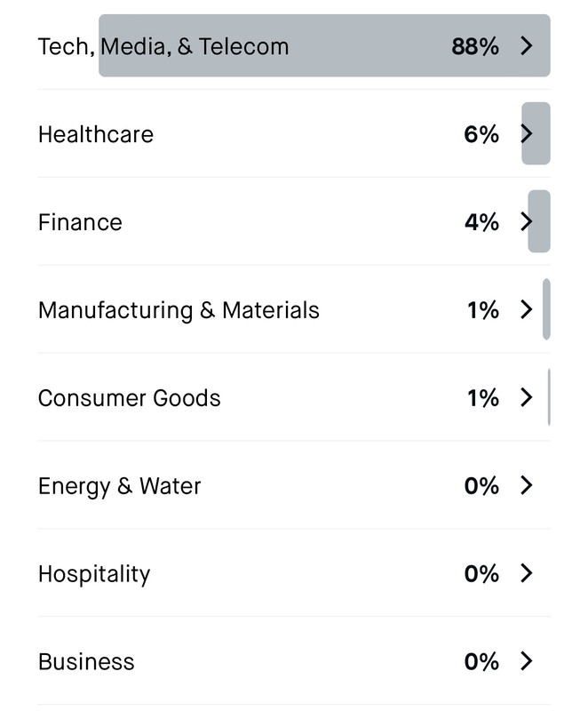Open the Manufacturing & Materials label
This screenshot has height=711, width=588.
(x=179, y=310)
